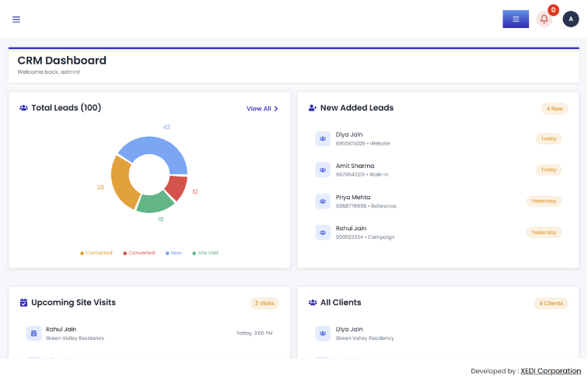588x378 pixels.
Task: Click the icon beside Amit Sharma lead
Action: (323, 170)
